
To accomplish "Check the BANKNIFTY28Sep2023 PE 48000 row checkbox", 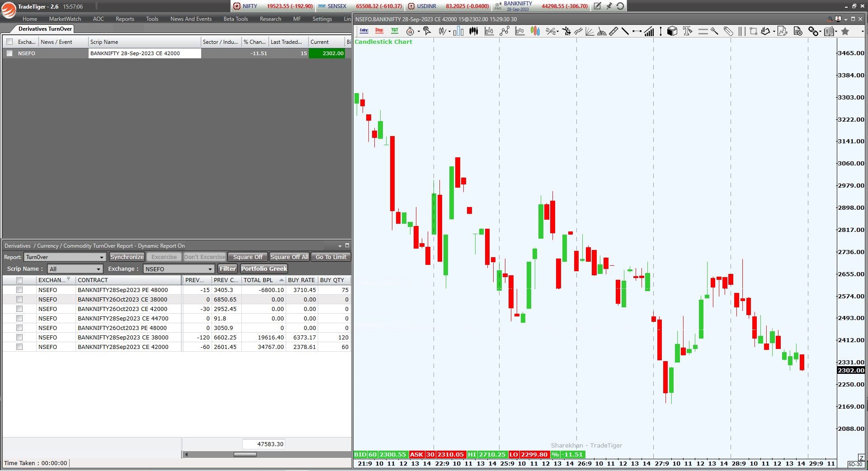I will click(x=19, y=290).
